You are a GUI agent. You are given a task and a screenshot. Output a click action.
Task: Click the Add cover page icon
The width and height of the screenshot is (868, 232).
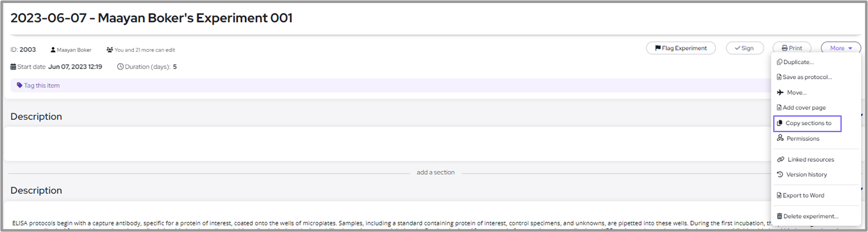point(779,108)
